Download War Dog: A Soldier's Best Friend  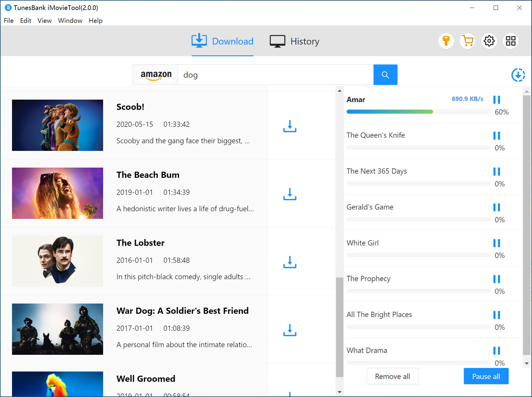click(290, 330)
